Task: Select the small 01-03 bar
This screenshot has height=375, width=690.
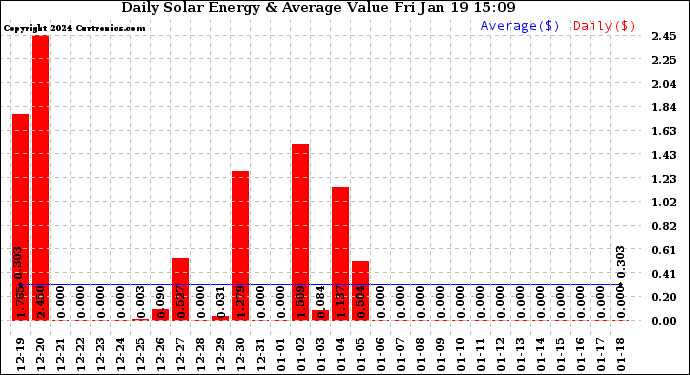Action: pyautogui.click(x=320, y=315)
